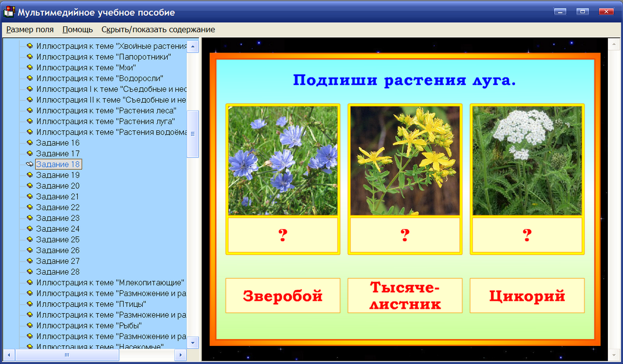
Task: Select the "Зверобой" answer card
Action: pyautogui.click(x=282, y=295)
